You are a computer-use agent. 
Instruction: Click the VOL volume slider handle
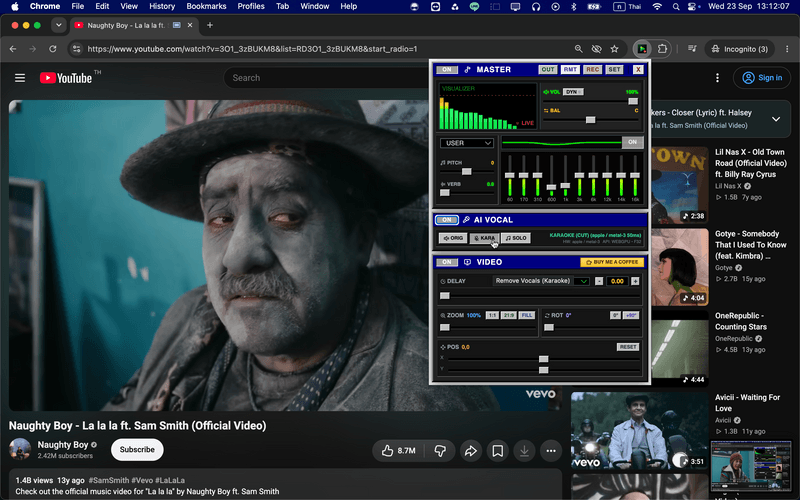coord(633,101)
